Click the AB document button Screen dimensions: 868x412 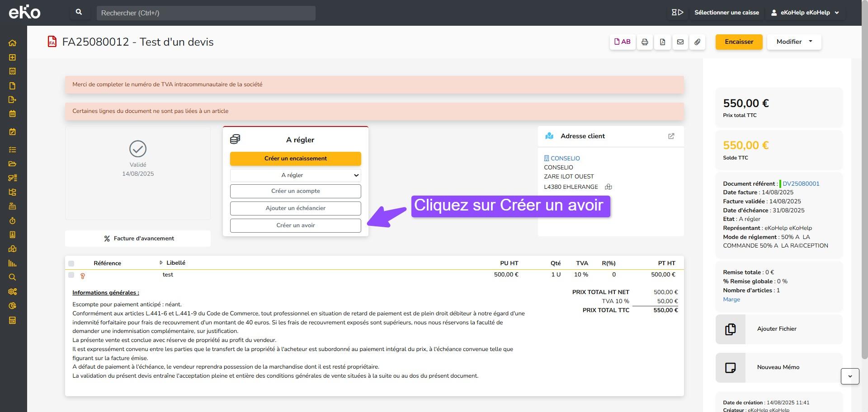[622, 42]
